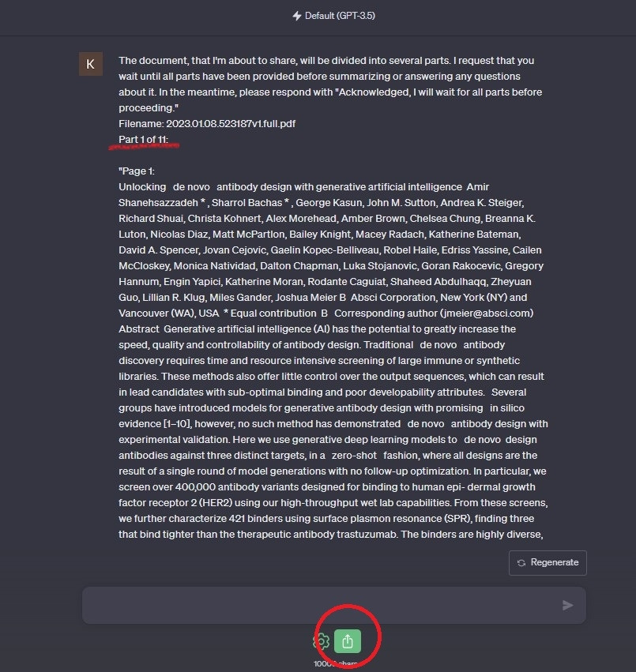Image resolution: width=636 pixels, height=672 pixels.
Task: Open the K user avatar
Action: [91, 64]
